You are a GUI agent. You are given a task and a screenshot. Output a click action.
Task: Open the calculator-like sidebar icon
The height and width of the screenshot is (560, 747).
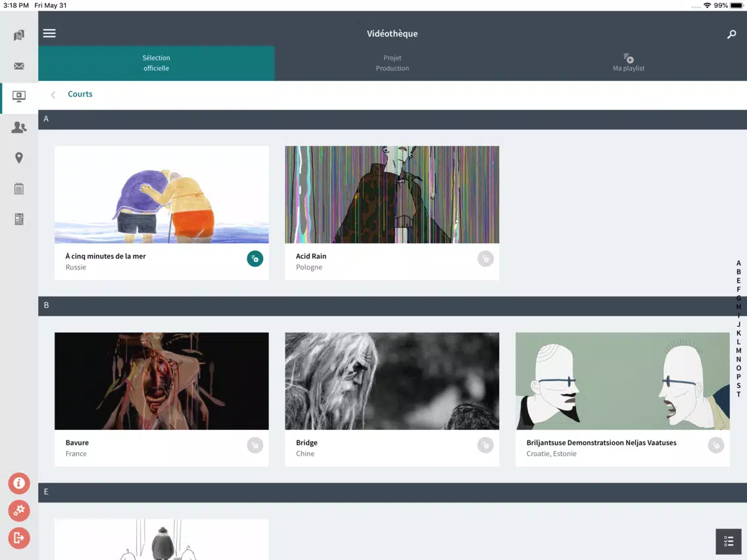[19, 219]
